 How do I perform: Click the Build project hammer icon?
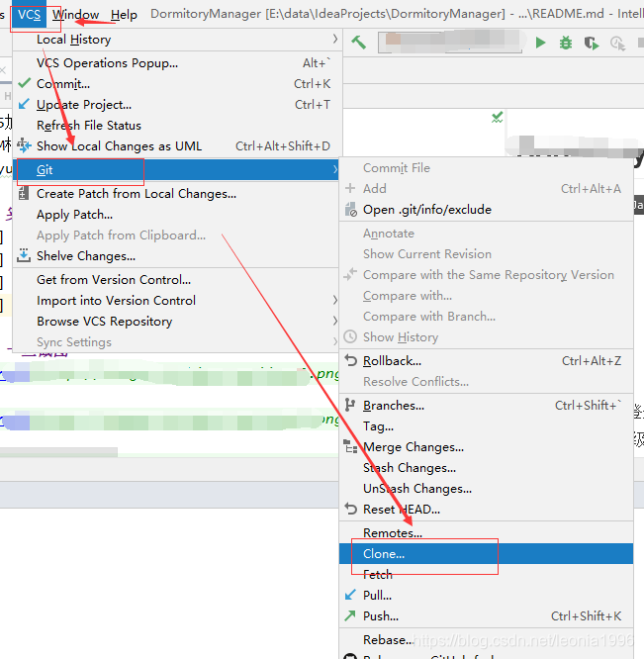[x=359, y=42]
